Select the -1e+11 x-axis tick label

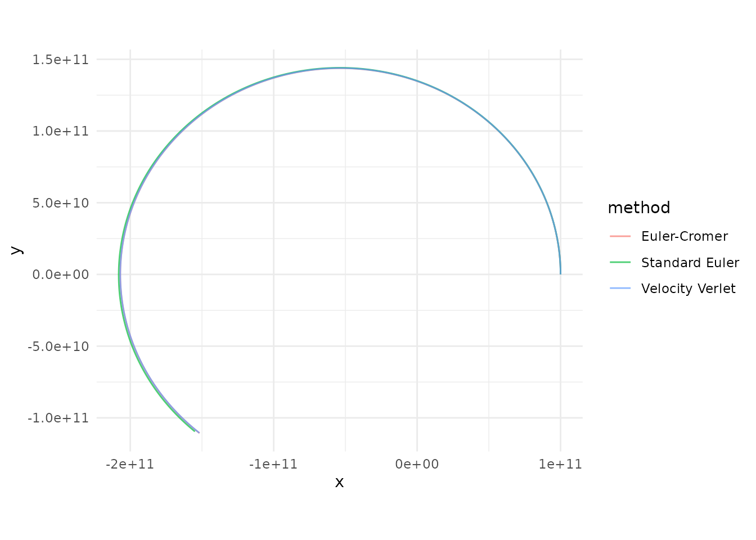(273, 464)
